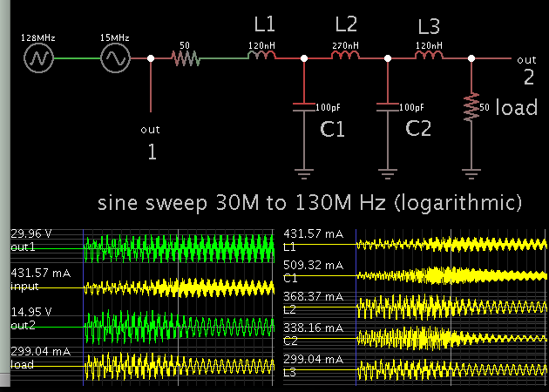Click the 100pF value beside C2

[x=411, y=107]
